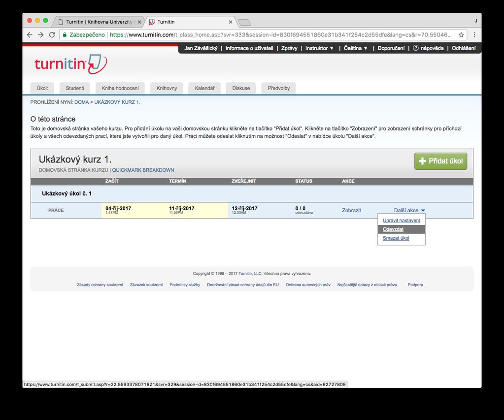Open Zprávy messages link
This screenshot has height=420, width=504.
pos(289,48)
